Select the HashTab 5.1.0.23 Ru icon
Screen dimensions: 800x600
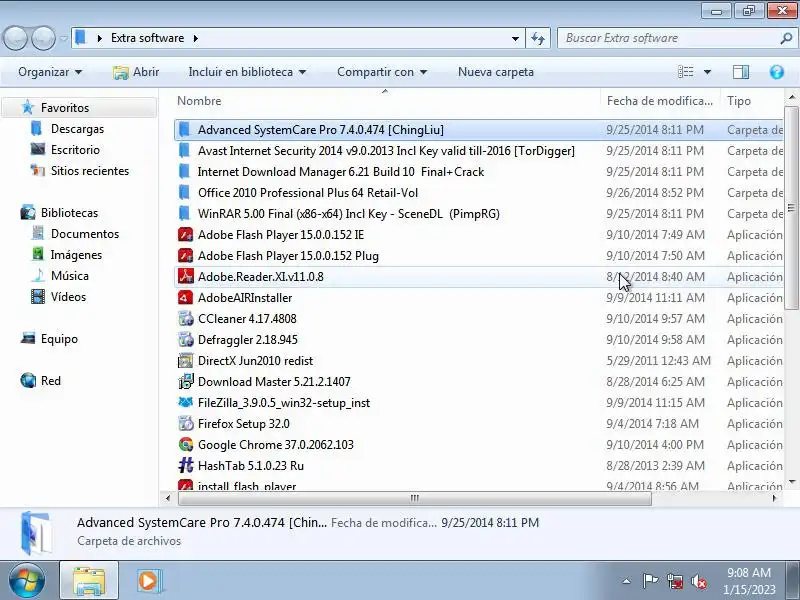(x=185, y=465)
